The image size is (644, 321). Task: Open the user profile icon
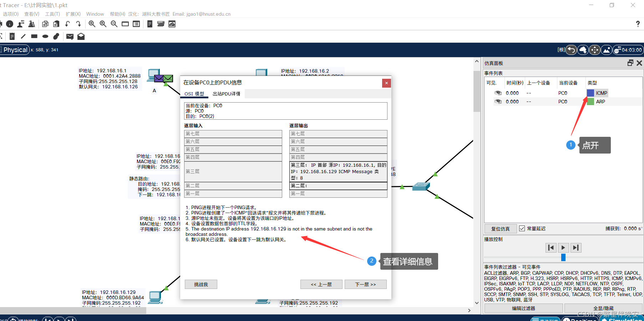(x=21, y=24)
